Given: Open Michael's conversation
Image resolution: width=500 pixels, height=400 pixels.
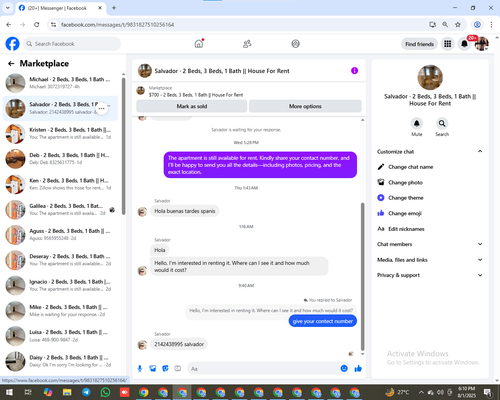Looking at the screenshot, I should (x=60, y=83).
